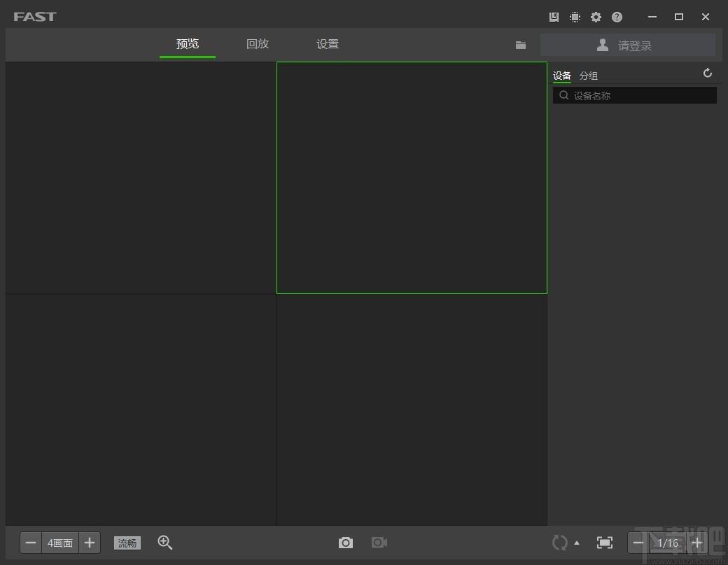Switch to the 预览 tab

188,44
